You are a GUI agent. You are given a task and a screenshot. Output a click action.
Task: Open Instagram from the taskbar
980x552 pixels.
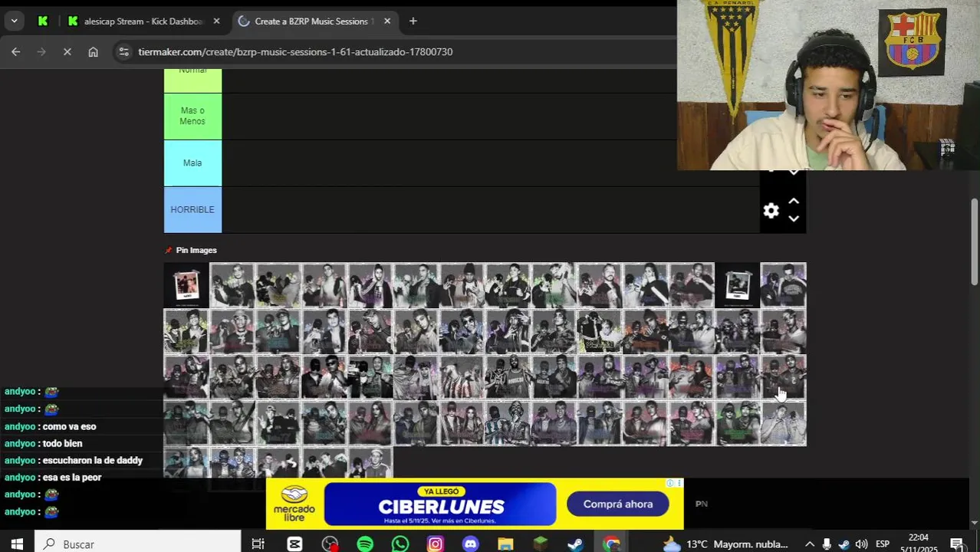(436, 544)
